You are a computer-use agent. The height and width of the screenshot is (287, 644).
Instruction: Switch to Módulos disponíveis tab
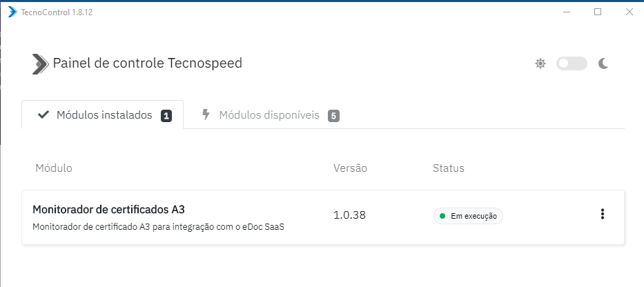(x=271, y=115)
